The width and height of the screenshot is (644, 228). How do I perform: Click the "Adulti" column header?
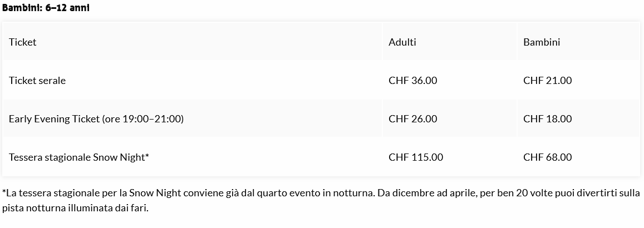402,42
